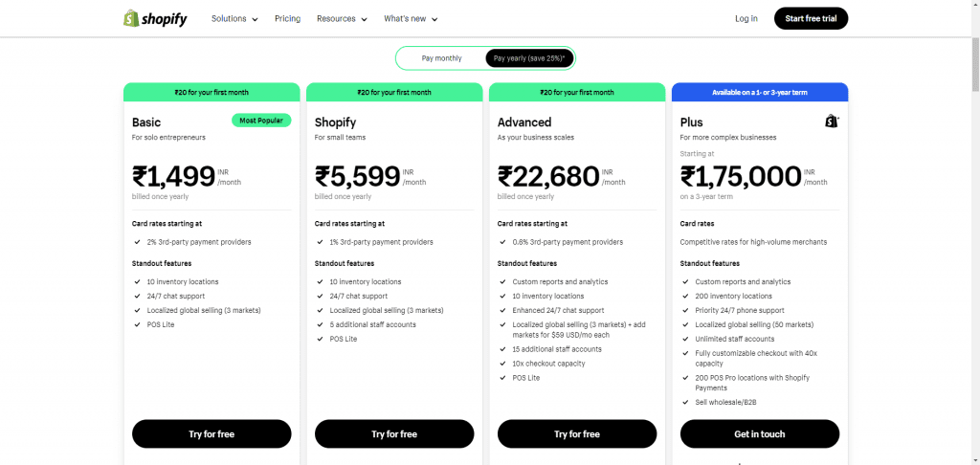The height and width of the screenshot is (465, 980).
Task: Click the checkmark beside Basic's POS Lite
Action: [x=137, y=324]
